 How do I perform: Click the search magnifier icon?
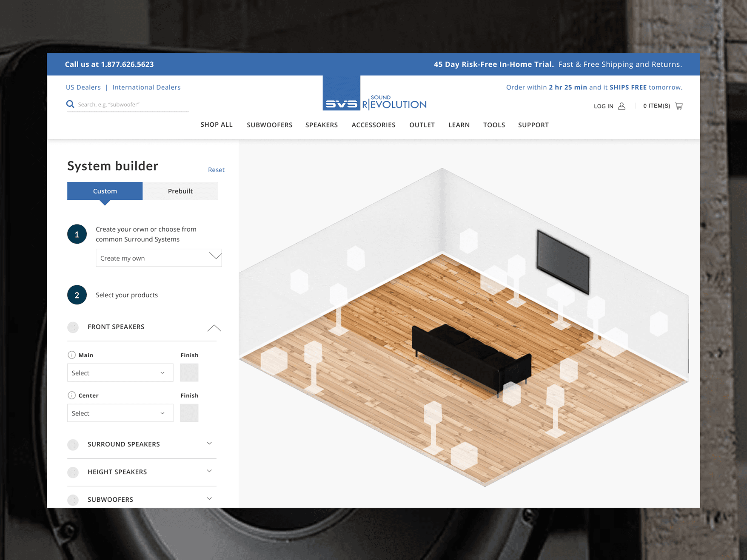tap(70, 104)
